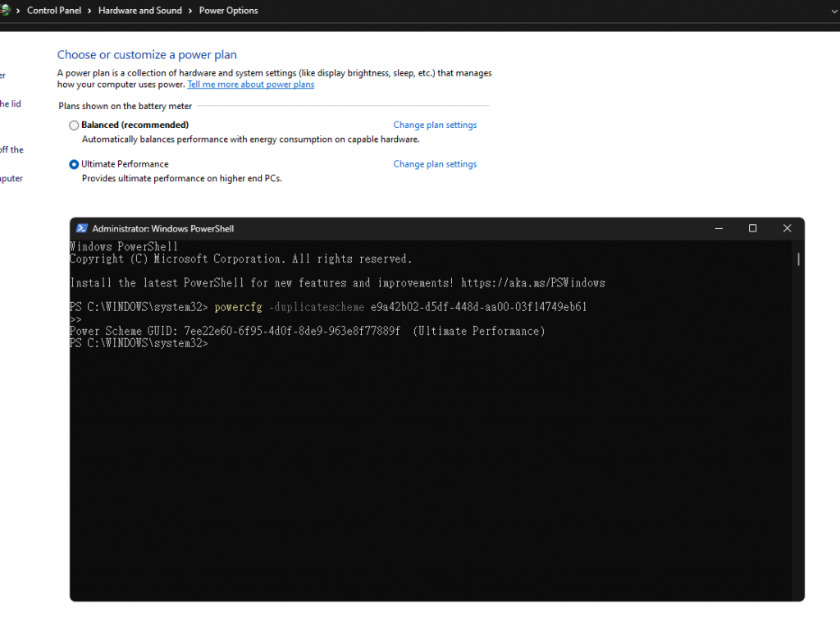
Task: Click Plans shown on the battery meter label
Action: pos(125,106)
